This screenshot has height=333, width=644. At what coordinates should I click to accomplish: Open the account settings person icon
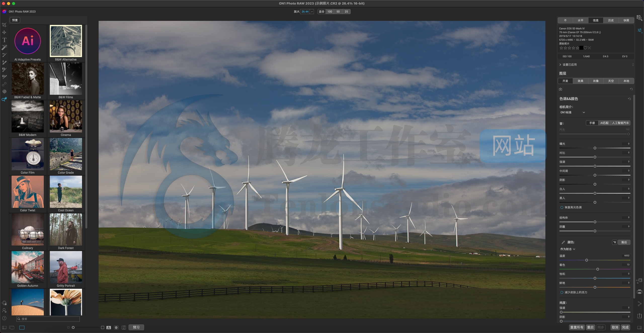4,311
